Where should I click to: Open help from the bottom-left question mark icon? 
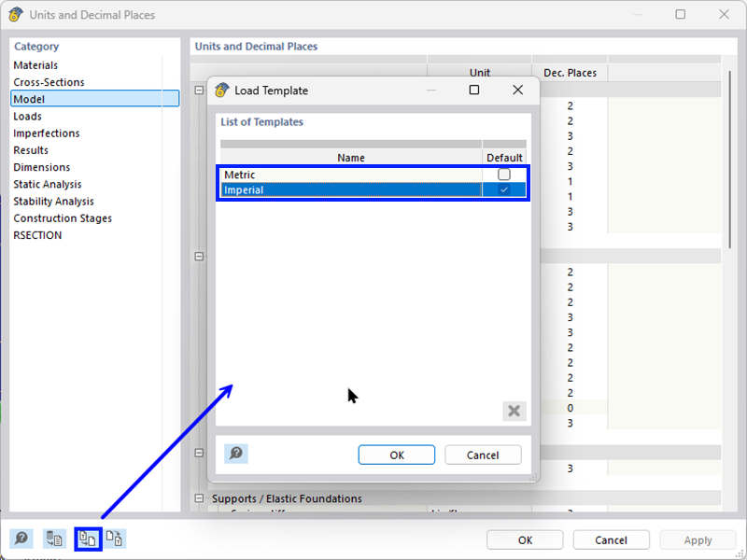[21, 538]
